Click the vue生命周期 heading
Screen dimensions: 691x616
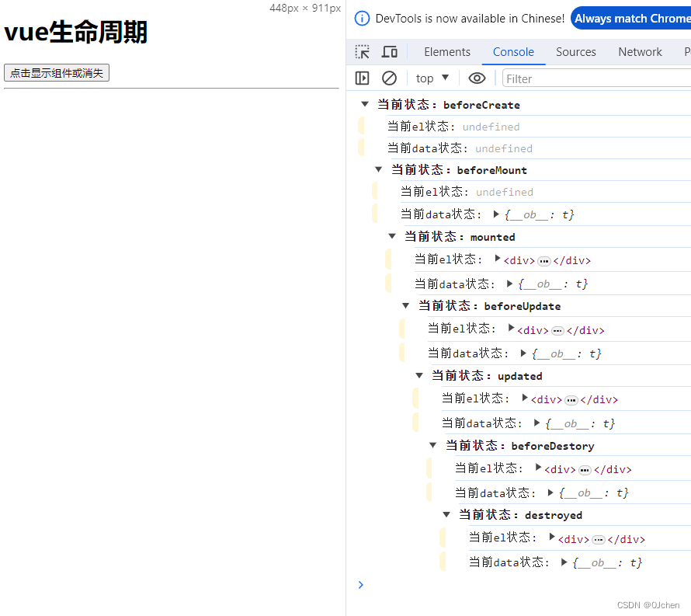click(75, 33)
